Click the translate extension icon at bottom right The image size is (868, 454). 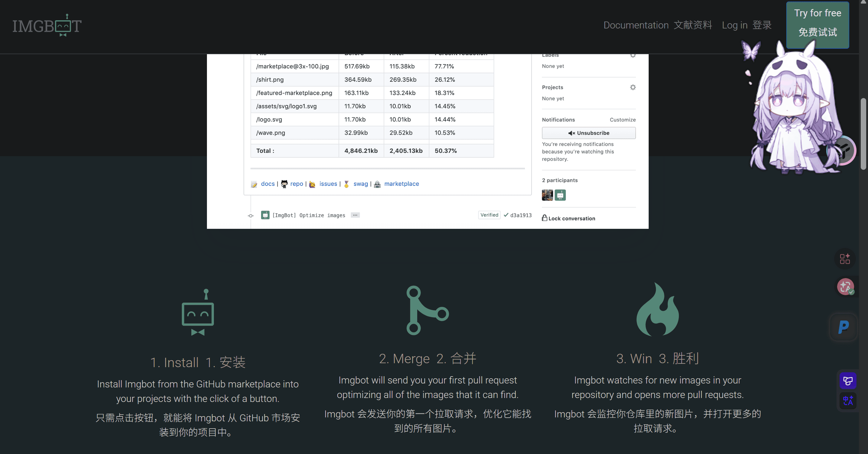pos(847,400)
